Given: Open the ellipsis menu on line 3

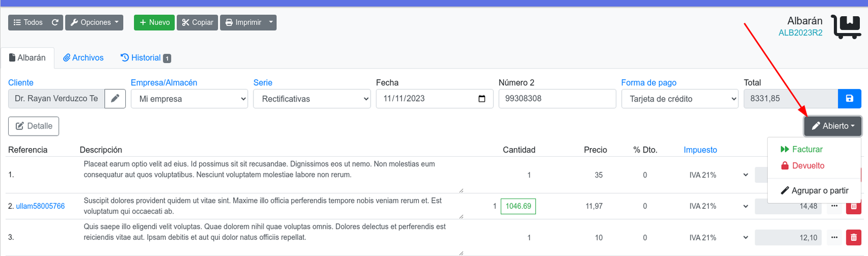Looking at the screenshot, I should (834, 238).
